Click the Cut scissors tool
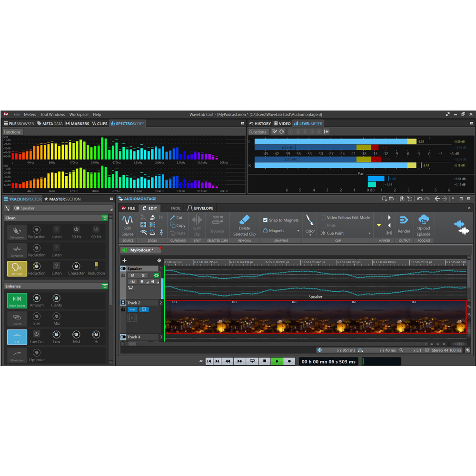476x476 pixels. click(177, 218)
